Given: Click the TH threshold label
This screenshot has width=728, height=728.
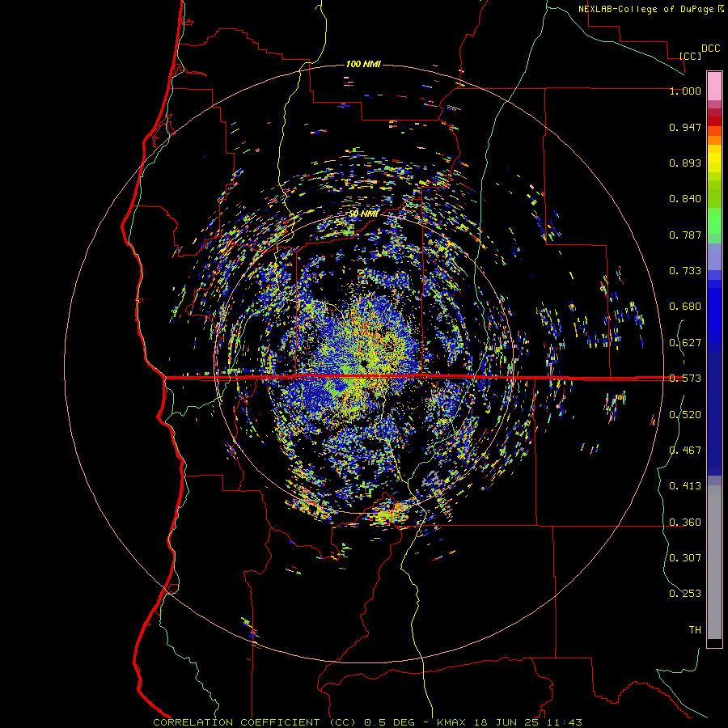Looking at the screenshot, I should click(695, 630).
